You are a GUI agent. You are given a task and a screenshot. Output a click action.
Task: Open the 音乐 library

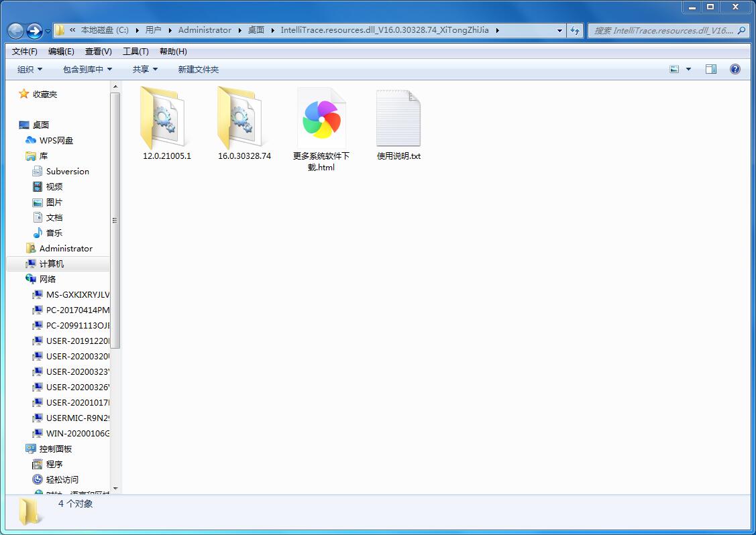(54, 233)
